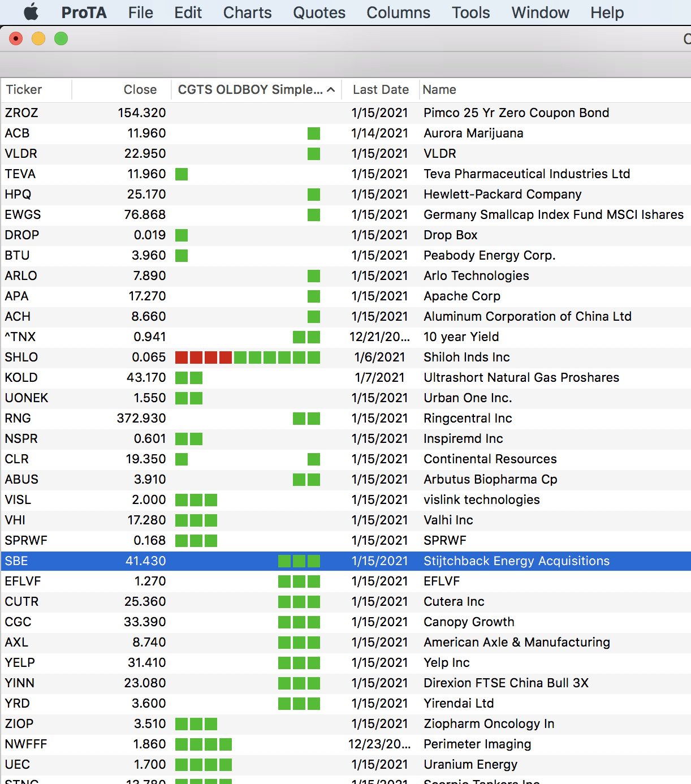Click Direxion FTSE China Bull 3X
This screenshot has width=691, height=784.
(x=506, y=683)
